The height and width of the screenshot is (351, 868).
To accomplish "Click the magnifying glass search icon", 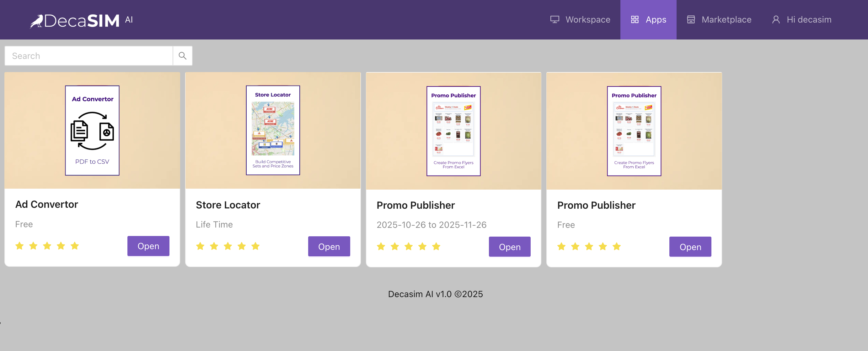I will 182,56.
